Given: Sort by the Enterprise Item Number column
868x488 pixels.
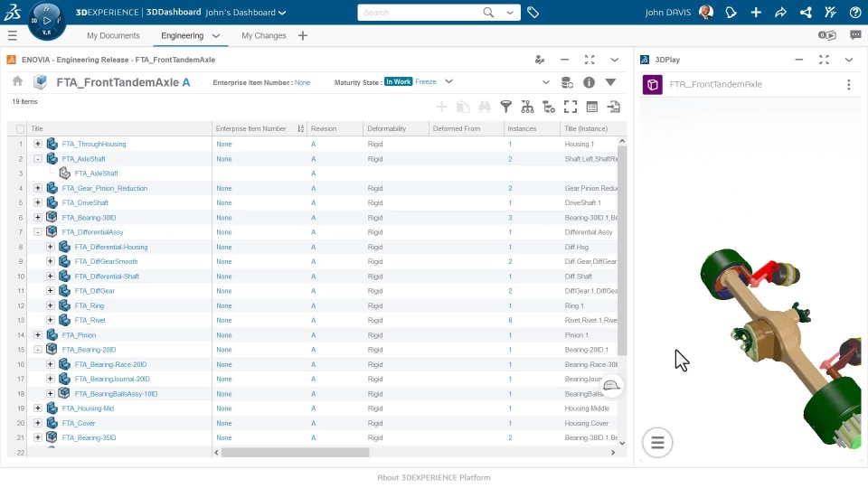Looking at the screenshot, I should (x=250, y=128).
